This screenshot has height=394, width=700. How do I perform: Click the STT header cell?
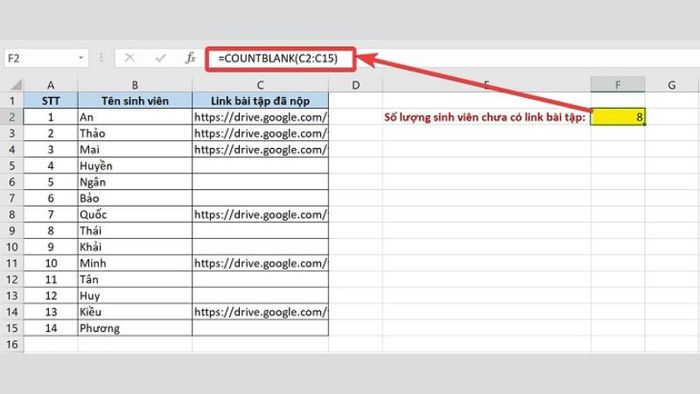50,101
